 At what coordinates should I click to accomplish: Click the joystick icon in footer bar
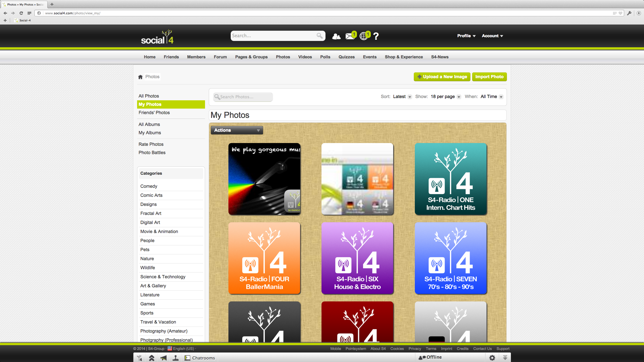[x=176, y=358]
